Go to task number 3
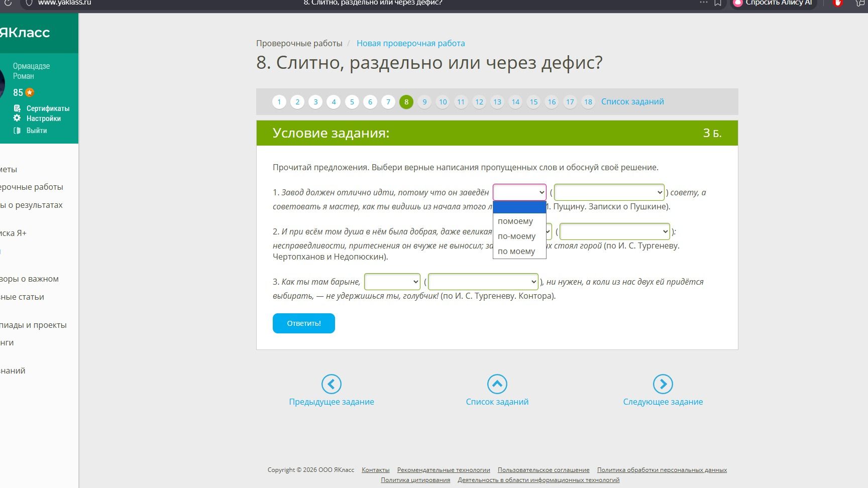Image resolution: width=868 pixels, height=488 pixels. coord(315,102)
